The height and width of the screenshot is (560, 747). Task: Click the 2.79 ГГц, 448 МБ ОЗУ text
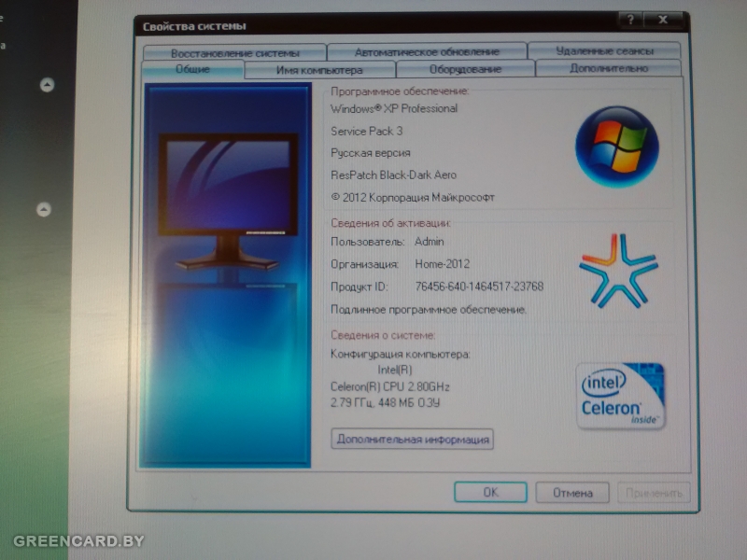click(x=385, y=403)
